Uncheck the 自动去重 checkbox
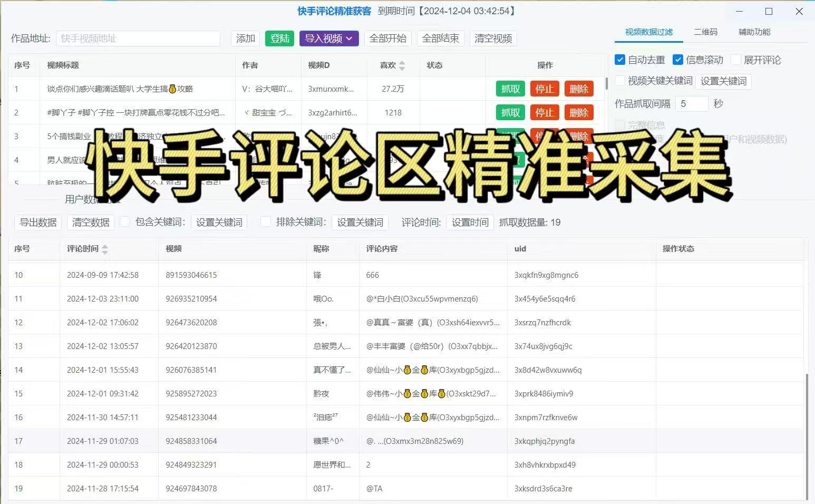Viewport: 815px width, 504px height. point(620,60)
